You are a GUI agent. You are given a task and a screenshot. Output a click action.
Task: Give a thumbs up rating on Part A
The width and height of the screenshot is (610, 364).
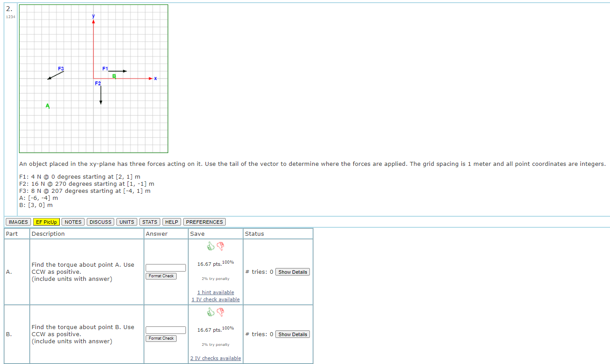211,246
